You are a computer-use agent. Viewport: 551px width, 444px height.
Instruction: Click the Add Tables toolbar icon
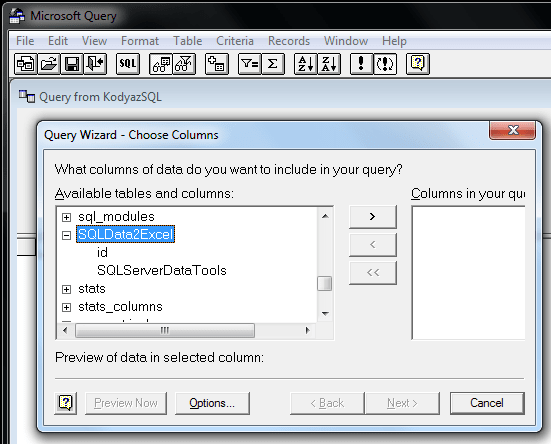(x=217, y=64)
